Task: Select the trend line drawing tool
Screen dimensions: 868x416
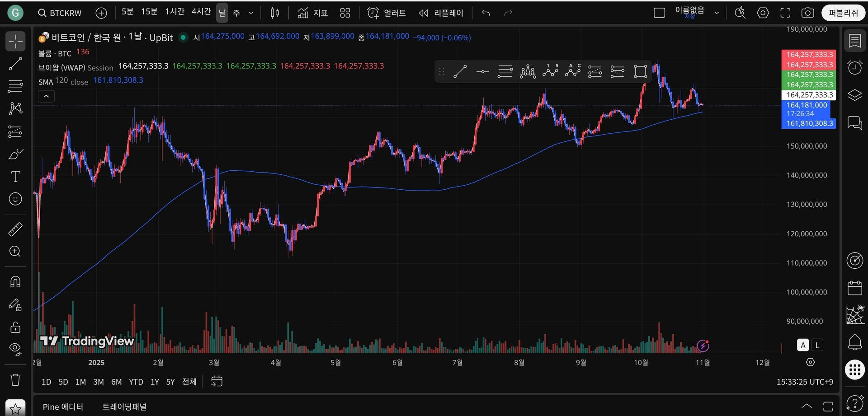Action: click(x=15, y=64)
